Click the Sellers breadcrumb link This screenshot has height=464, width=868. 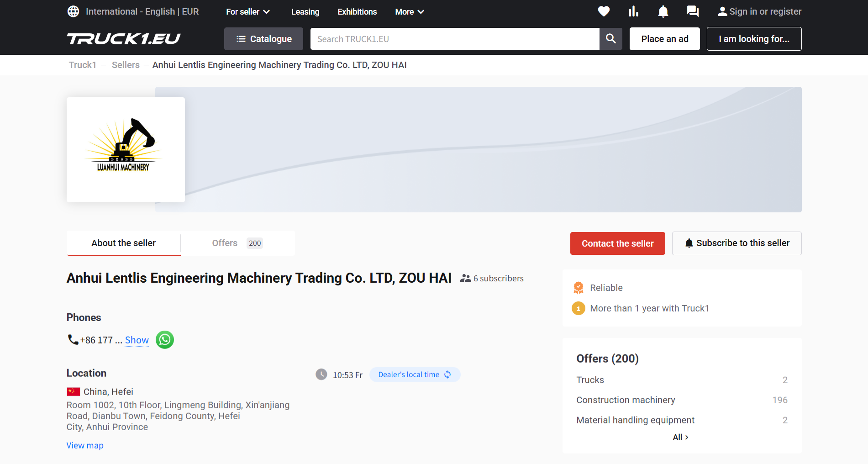click(x=126, y=65)
